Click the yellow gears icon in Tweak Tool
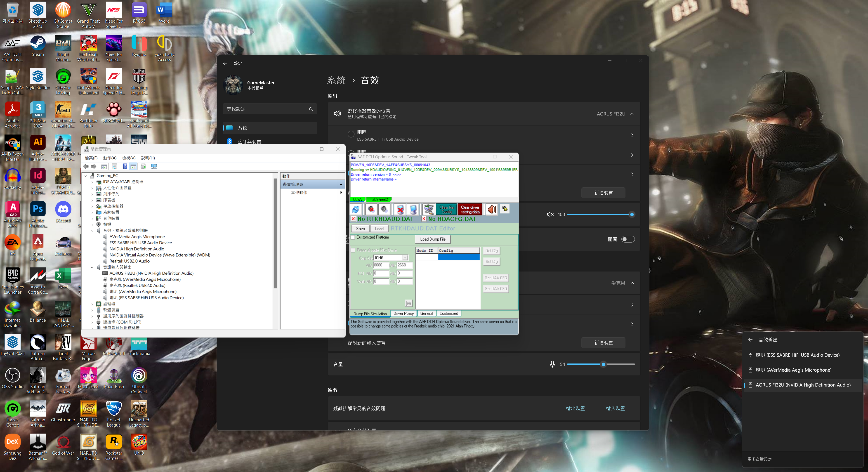Viewport: 868px width, 472px height. [x=505, y=209]
